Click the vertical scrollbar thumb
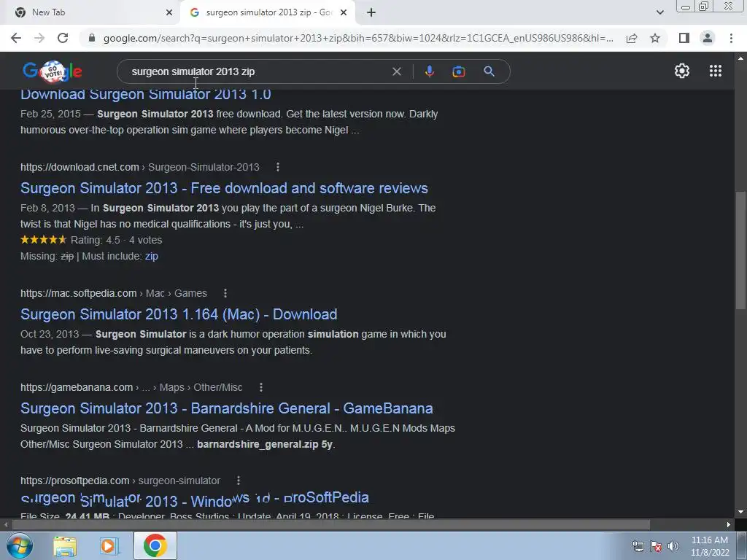Image resolution: width=747 pixels, height=560 pixels. pos(740,251)
